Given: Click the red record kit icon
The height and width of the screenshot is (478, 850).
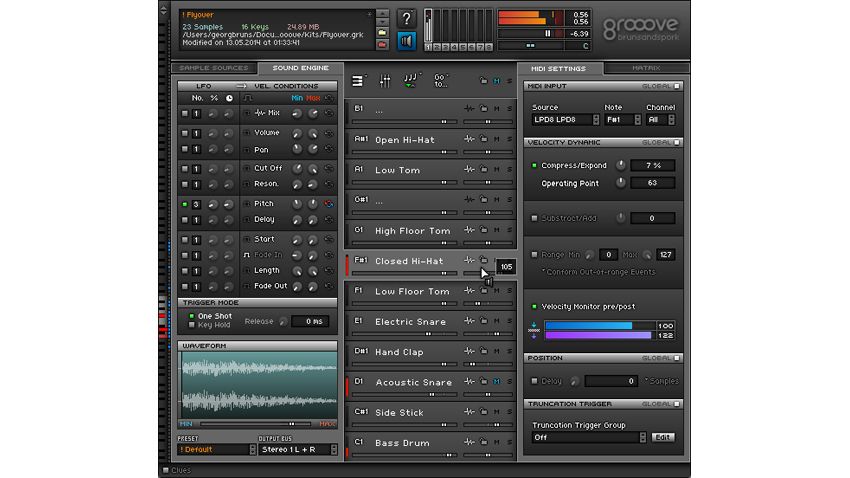Looking at the screenshot, I should (382, 44).
